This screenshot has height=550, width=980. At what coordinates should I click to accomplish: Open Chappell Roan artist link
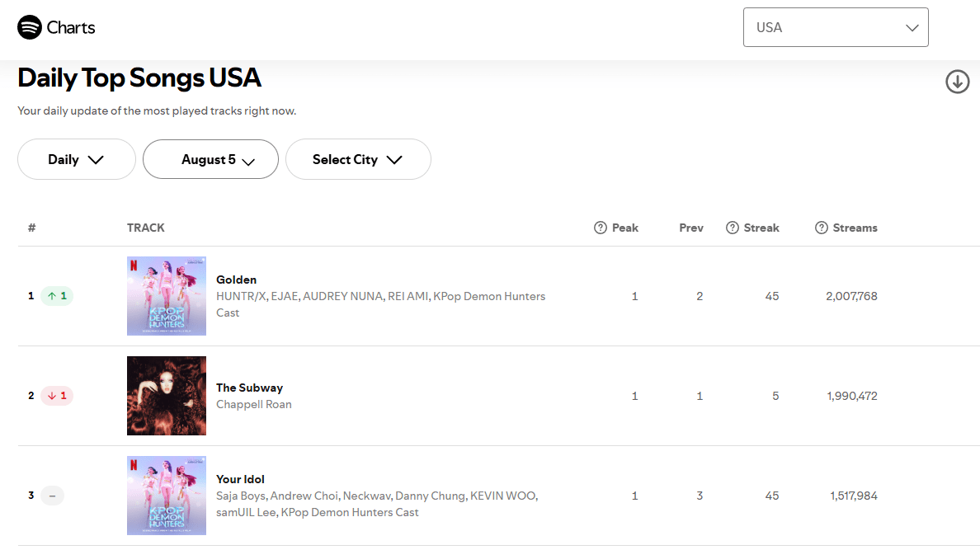click(x=254, y=404)
